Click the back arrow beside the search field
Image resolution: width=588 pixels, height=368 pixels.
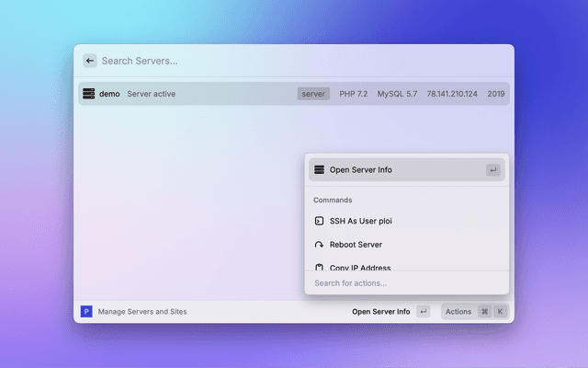[90, 61]
